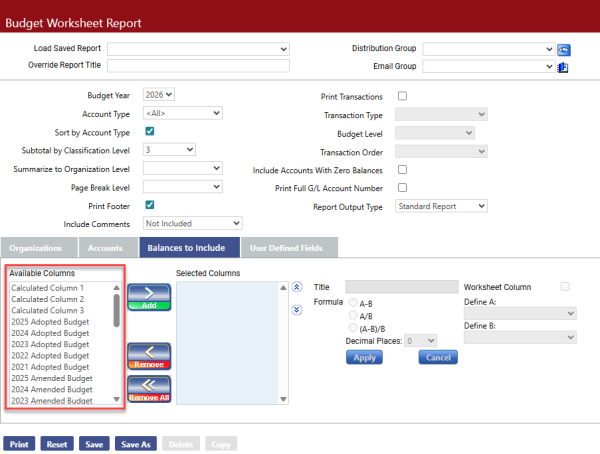Enable the Print Transactions checkbox
This screenshot has width=600, height=454.
click(402, 96)
